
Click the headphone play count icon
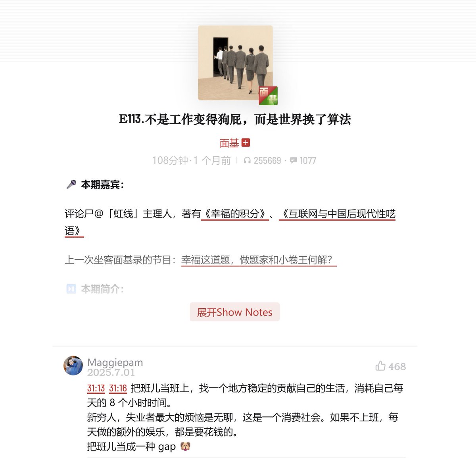(x=247, y=160)
